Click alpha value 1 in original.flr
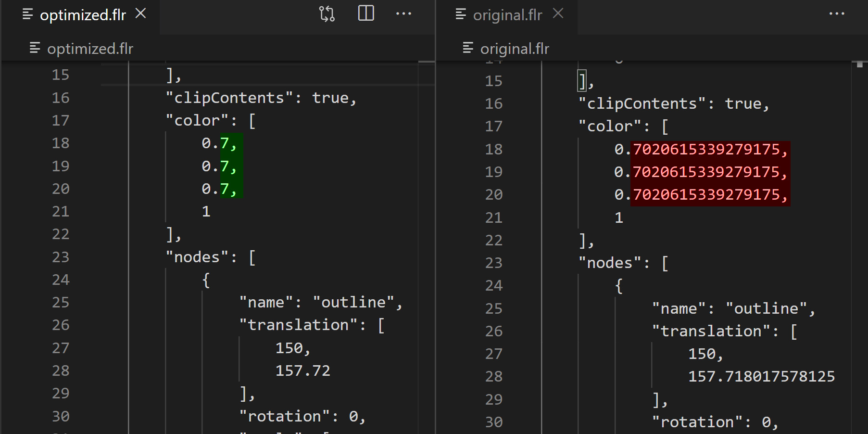Image resolution: width=868 pixels, height=434 pixels. click(619, 217)
